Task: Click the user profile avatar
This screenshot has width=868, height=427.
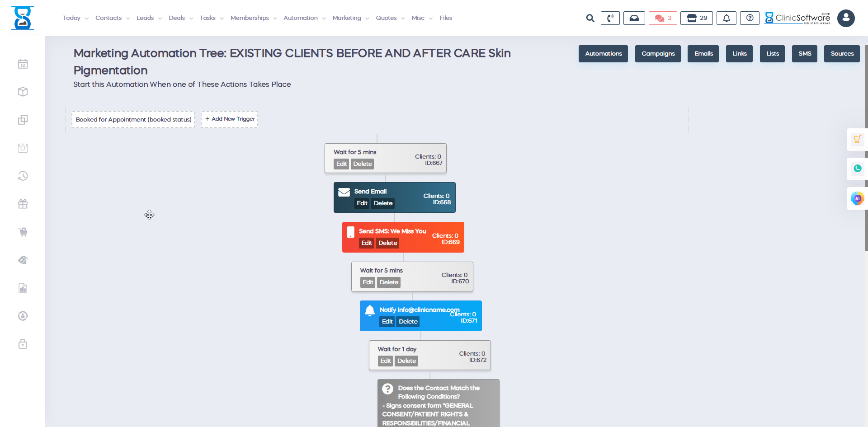Action: pos(845,19)
